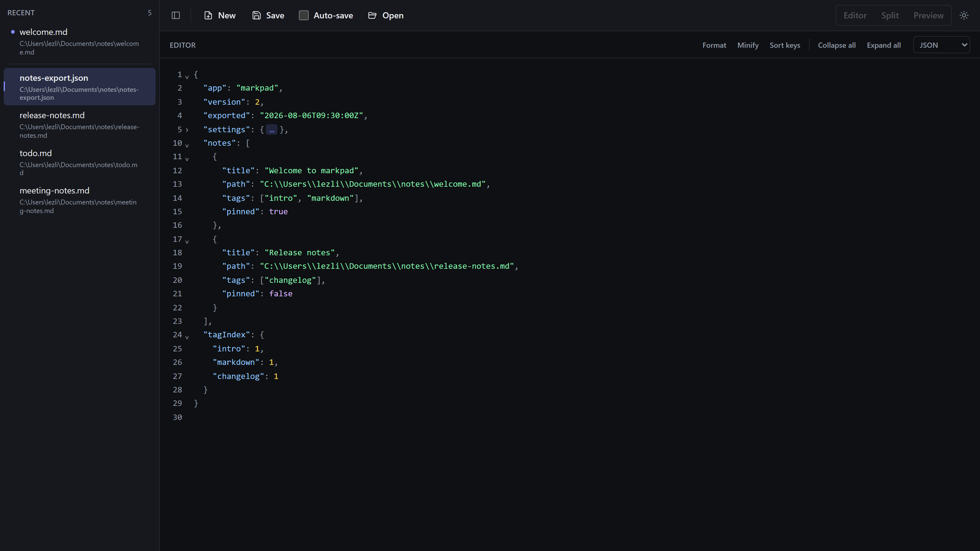Click the Format button
980x551 pixels.
[x=714, y=45]
